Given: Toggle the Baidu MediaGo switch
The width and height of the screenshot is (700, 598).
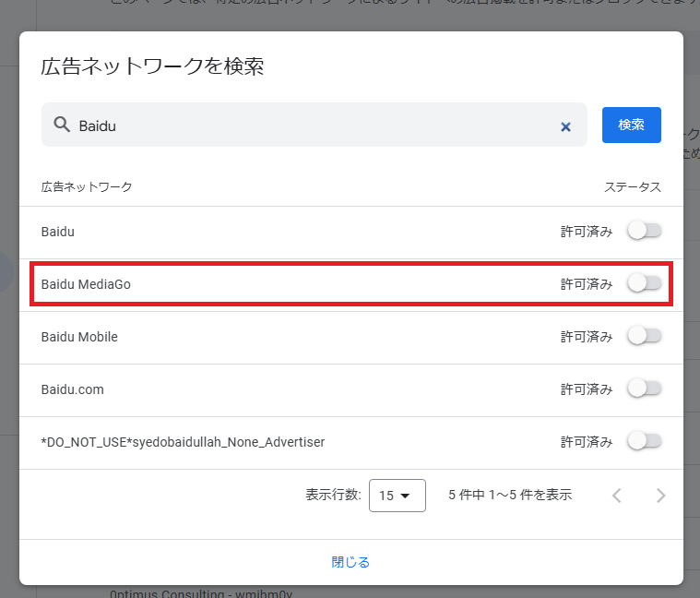Looking at the screenshot, I should (644, 283).
